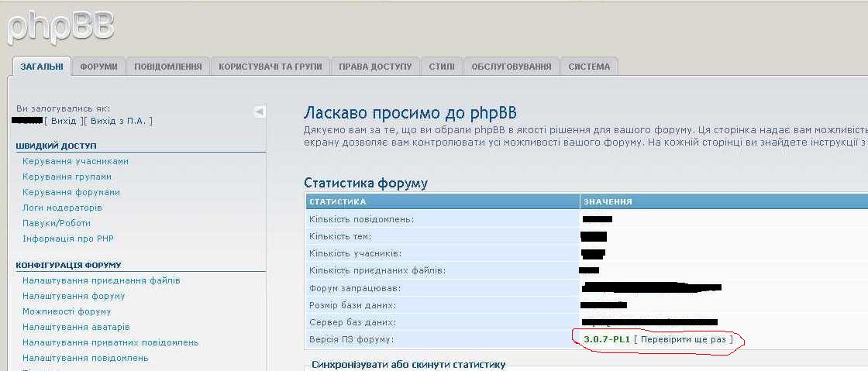This screenshot has height=371, width=868.
Task: Click the Кількість учасників row label
Action: [356, 254]
